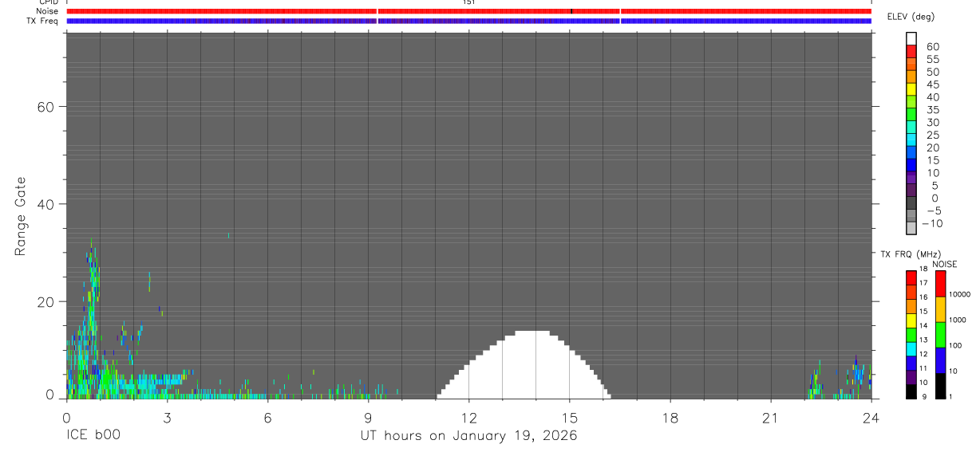Click the "3" hour tick label
The width and height of the screenshot is (980, 452).
167,418
